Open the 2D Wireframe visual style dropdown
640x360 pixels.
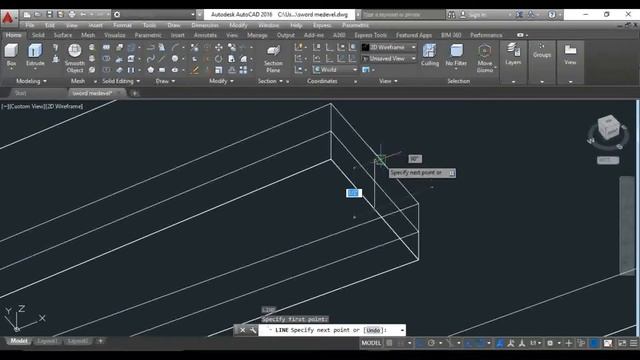[389, 47]
